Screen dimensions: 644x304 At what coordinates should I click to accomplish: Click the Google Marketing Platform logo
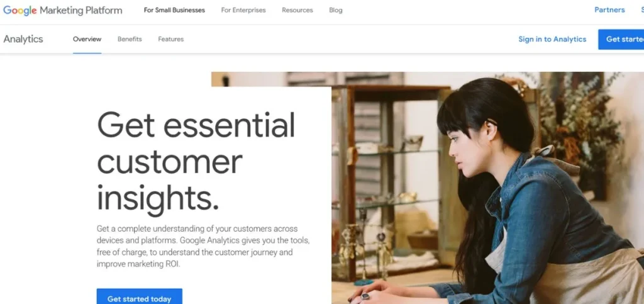[x=62, y=10]
